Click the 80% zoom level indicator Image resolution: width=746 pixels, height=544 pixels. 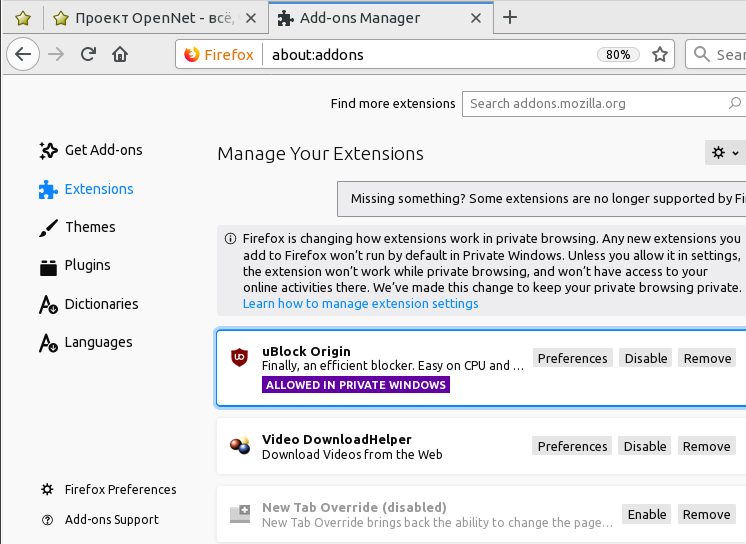pos(618,55)
